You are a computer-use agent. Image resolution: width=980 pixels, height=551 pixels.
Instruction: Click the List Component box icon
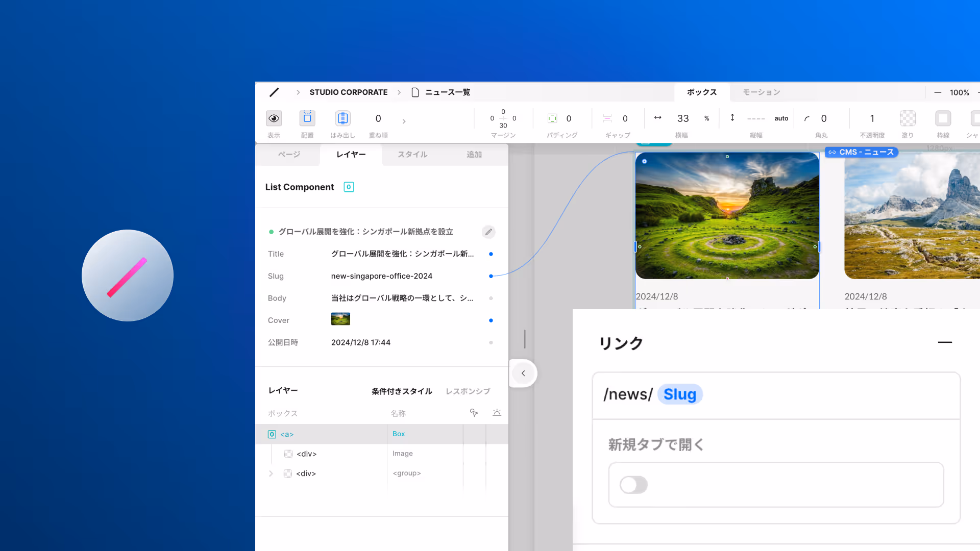[x=349, y=187]
